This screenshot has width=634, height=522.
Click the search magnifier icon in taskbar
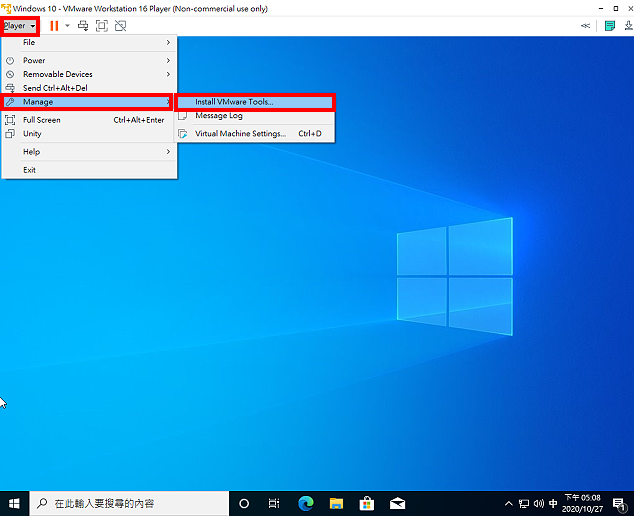tap(42, 504)
